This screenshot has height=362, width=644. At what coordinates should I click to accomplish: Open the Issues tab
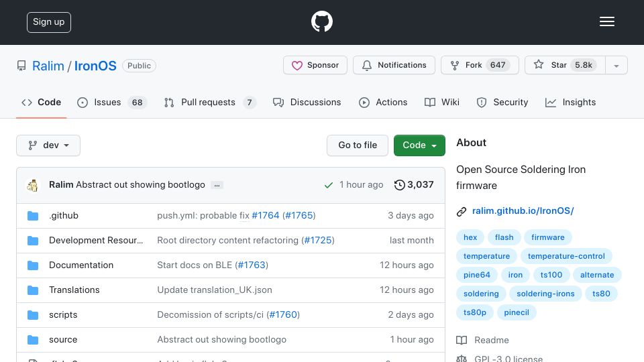pyautogui.click(x=112, y=102)
